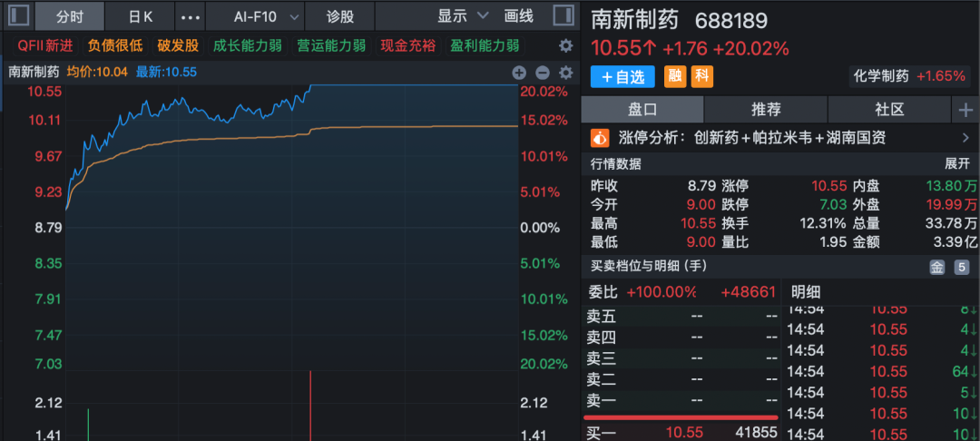Click the 盈利能力弱 tag
Viewport: 980px width, 441px height.
point(485,45)
